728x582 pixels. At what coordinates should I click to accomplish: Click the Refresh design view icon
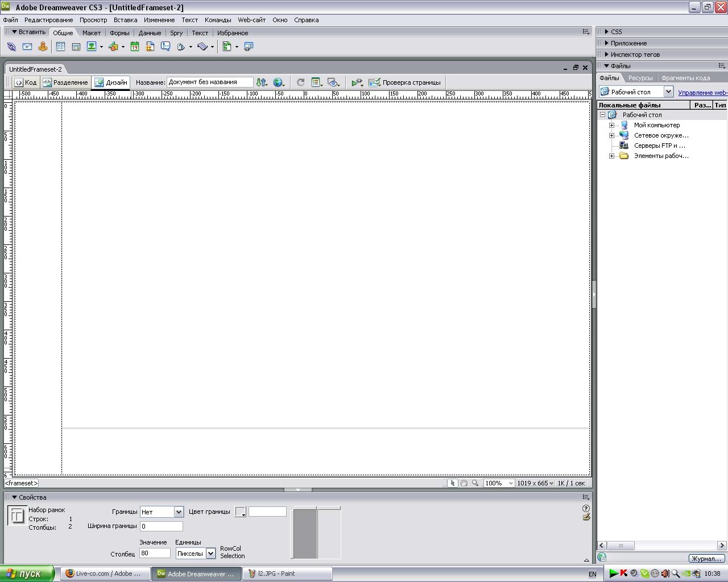click(x=300, y=82)
